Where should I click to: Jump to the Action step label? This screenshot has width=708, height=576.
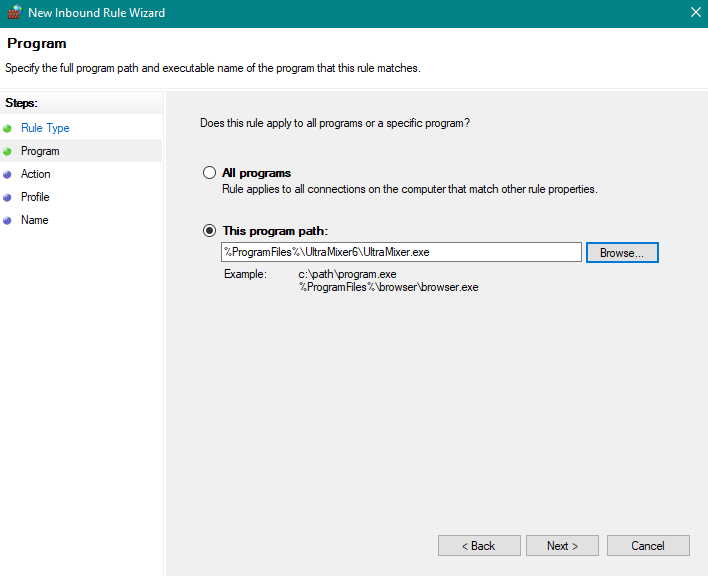(x=35, y=174)
